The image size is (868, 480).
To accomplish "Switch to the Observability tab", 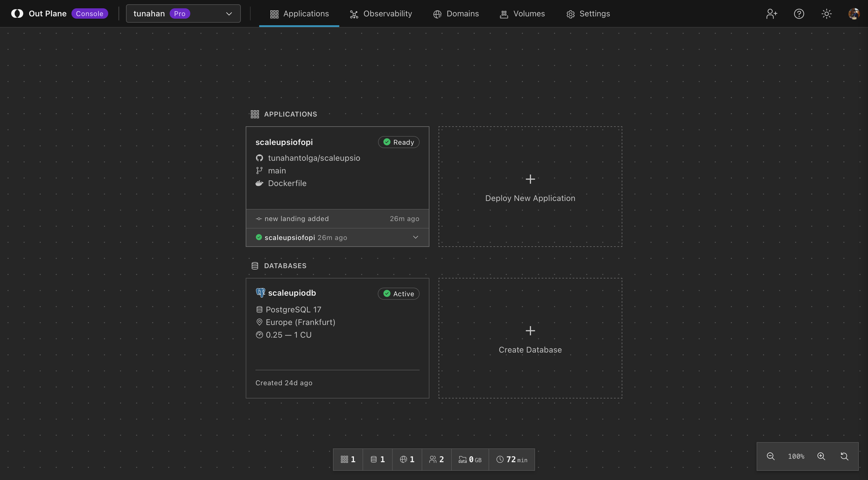I will (x=381, y=14).
